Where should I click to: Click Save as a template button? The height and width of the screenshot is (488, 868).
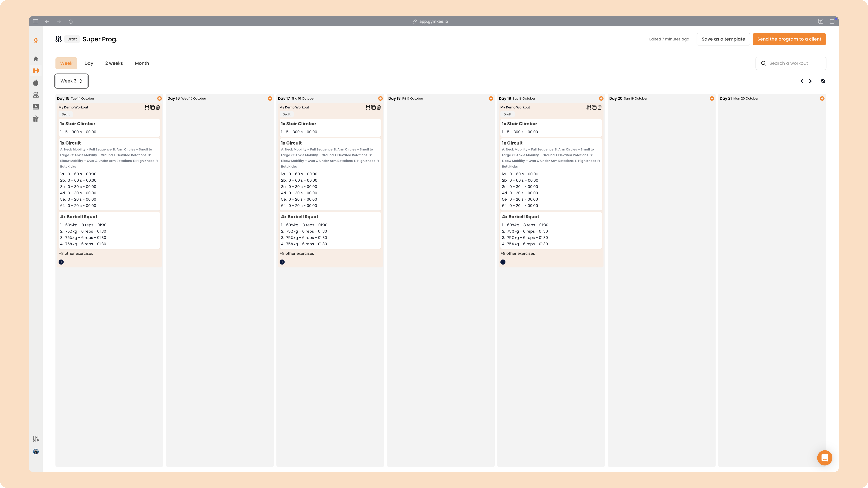(x=723, y=39)
